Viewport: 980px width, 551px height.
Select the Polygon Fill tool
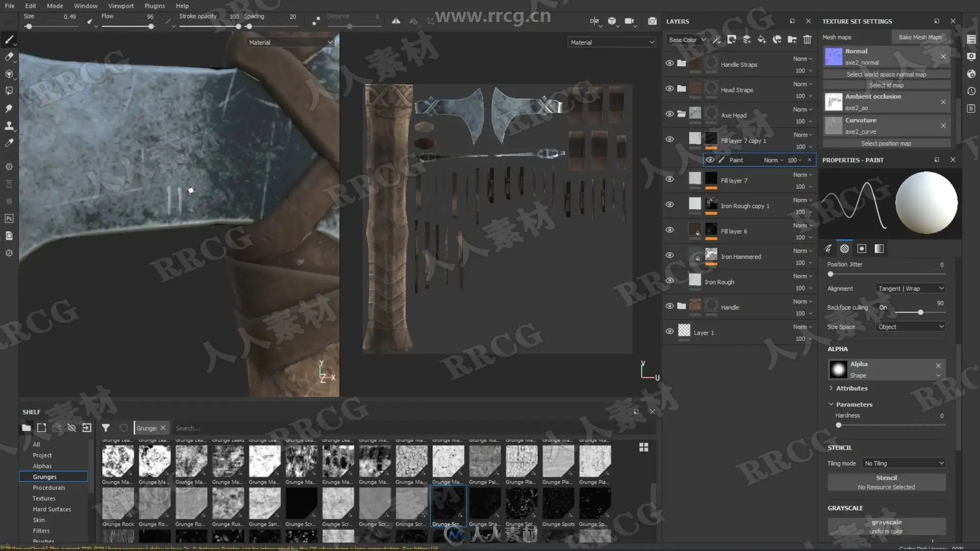pos(9,91)
